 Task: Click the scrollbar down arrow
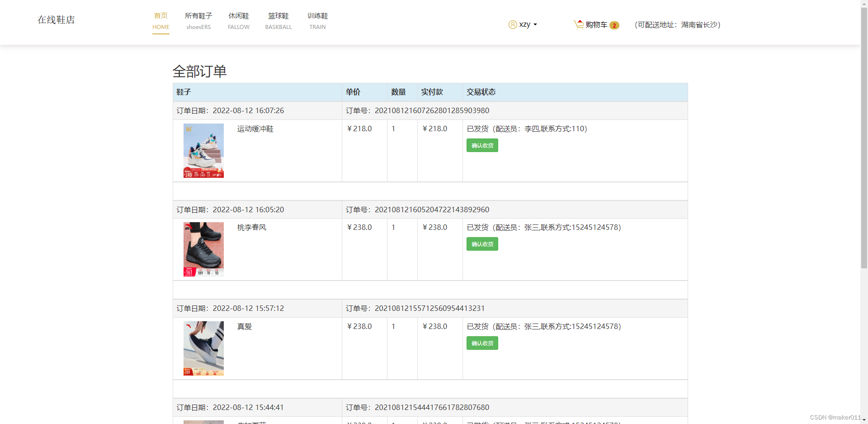pyautogui.click(x=864, y=420)
